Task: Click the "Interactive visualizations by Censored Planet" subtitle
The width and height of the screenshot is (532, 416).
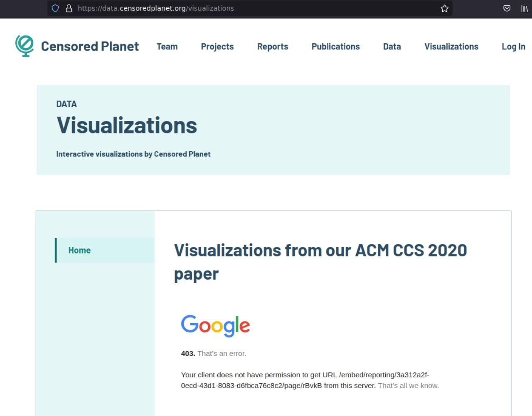Action: 133,154
